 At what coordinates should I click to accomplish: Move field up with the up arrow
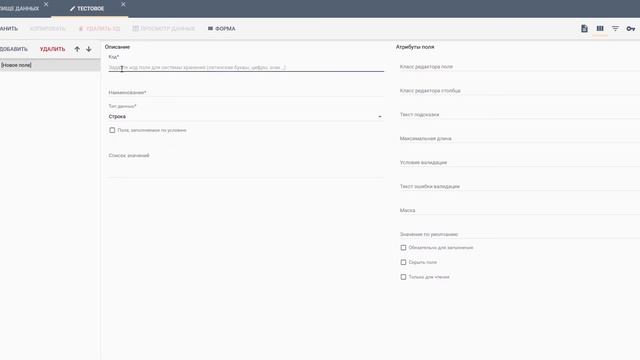(77, 49)
